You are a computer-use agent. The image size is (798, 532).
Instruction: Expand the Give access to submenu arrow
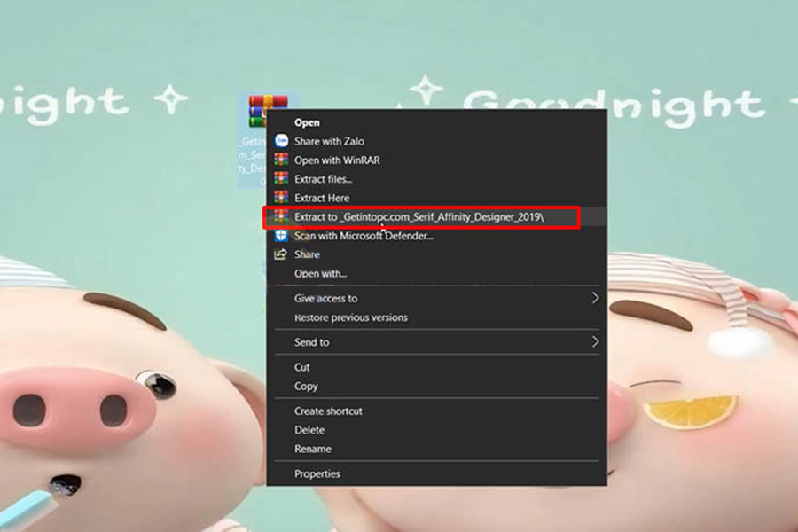coord(595,298)
